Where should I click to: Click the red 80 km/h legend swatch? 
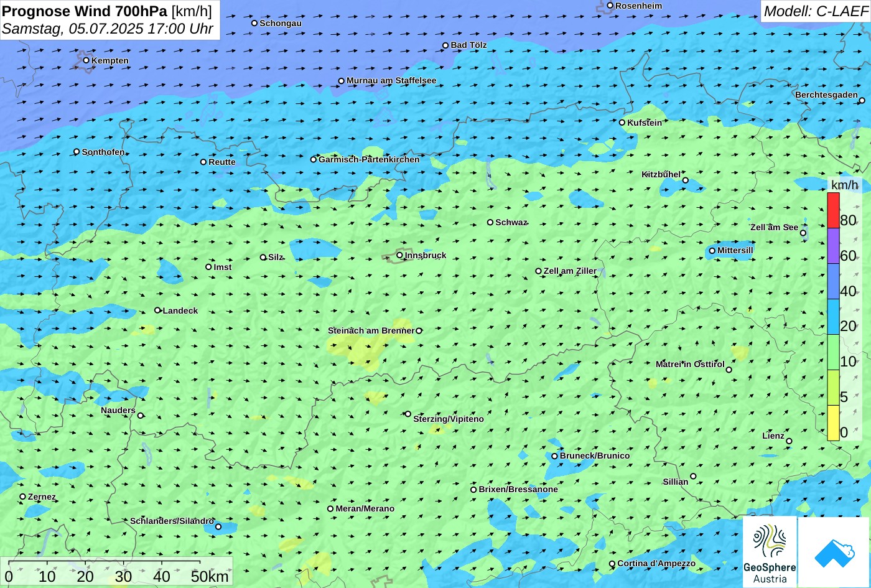tap(833, 210)
